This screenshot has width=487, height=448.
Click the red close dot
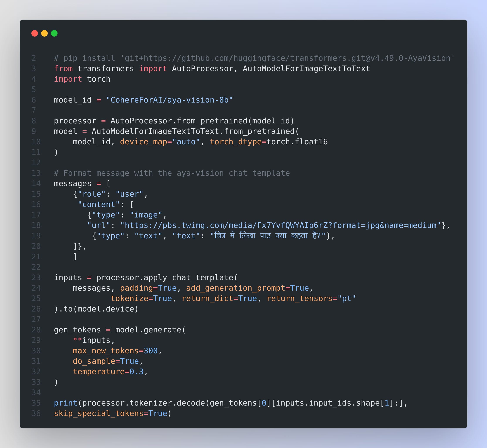35,33
